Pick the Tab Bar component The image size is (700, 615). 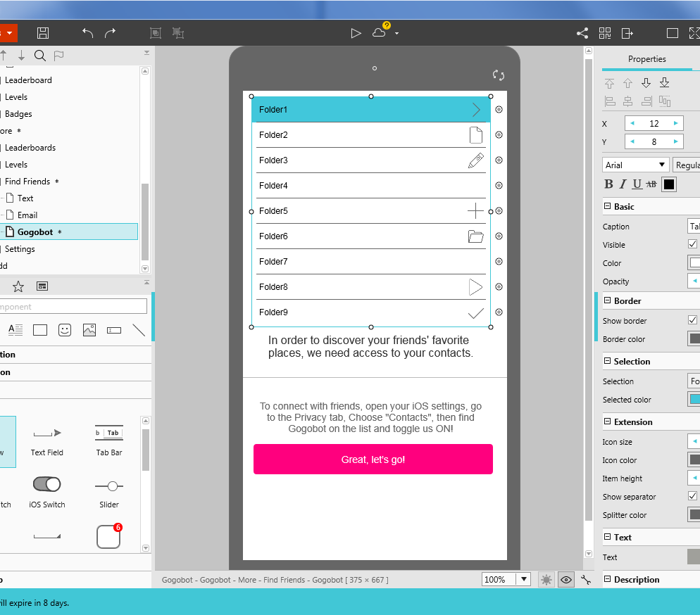pyautogui.click(x=109, y=440)
